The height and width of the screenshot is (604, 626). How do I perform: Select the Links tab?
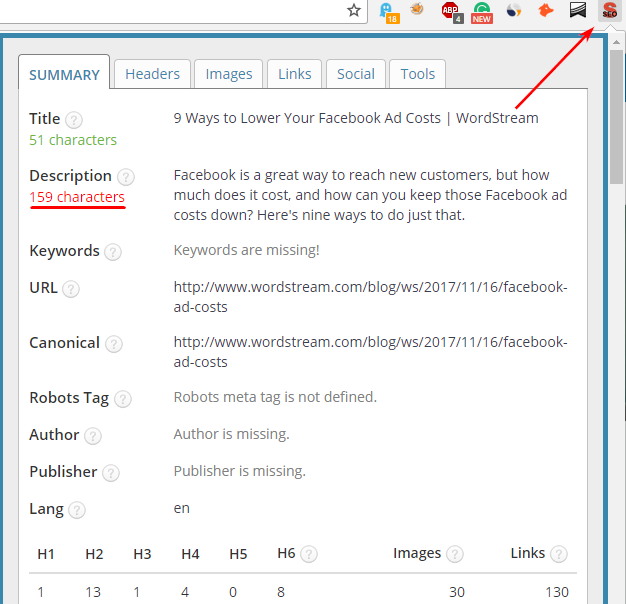click(x=295, y=74)
